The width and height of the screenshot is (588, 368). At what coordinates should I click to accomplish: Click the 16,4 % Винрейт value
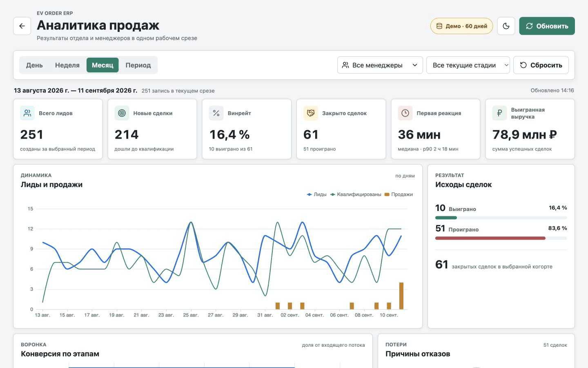(229, 135)
